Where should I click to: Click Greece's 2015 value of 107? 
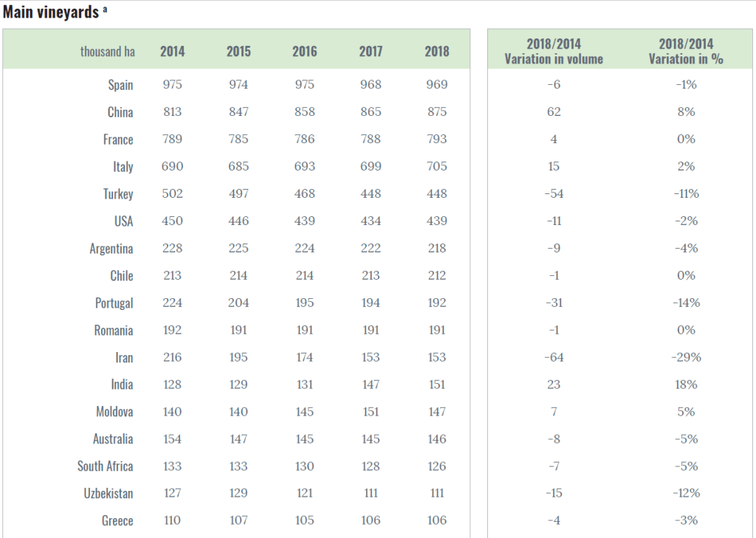[238, 520]
